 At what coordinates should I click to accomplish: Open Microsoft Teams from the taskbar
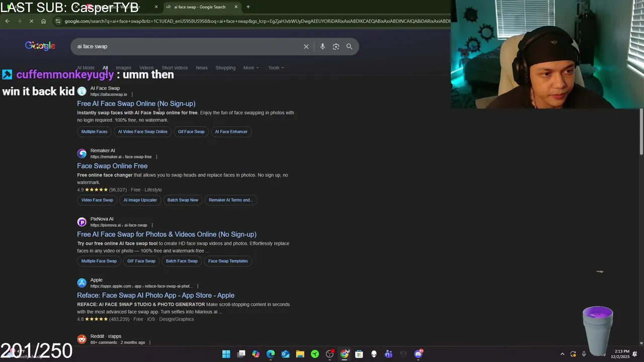point(388,354)
